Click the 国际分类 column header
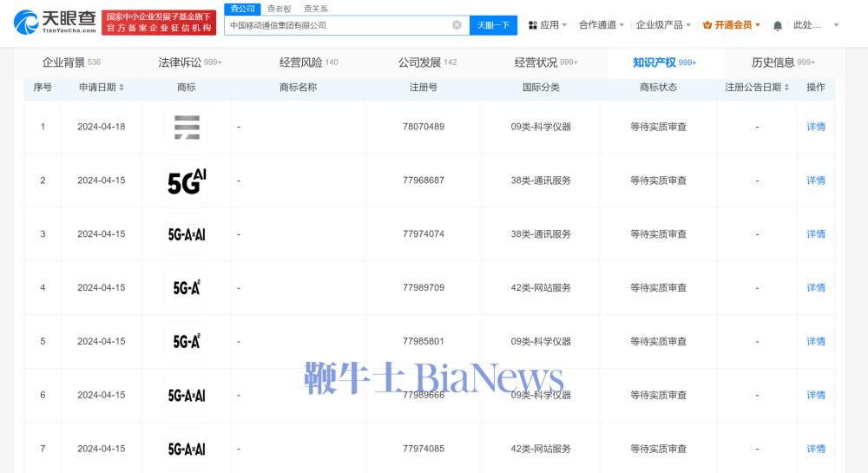Image resolution: width=868 pixels, height=473 pixels. click(541, 88)
